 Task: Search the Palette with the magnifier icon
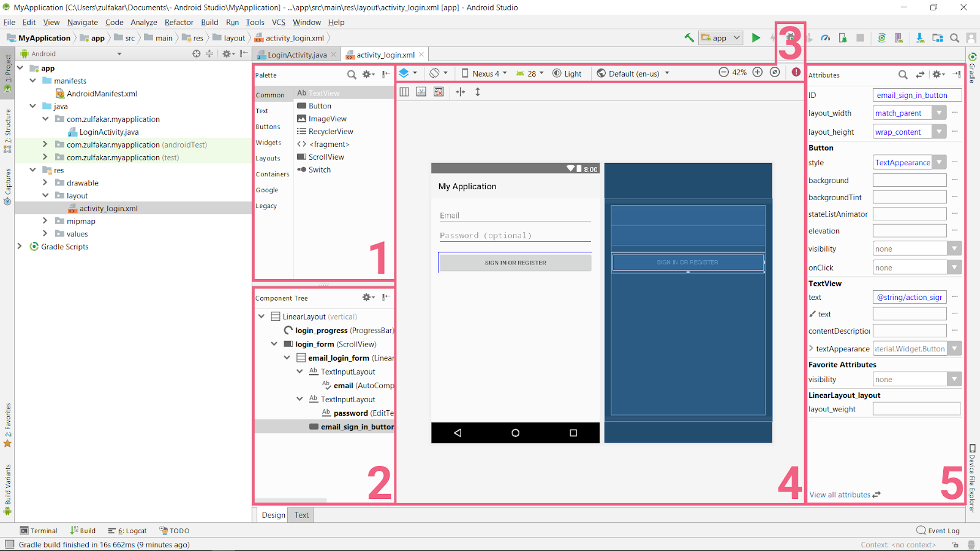[x=352, y=75]
